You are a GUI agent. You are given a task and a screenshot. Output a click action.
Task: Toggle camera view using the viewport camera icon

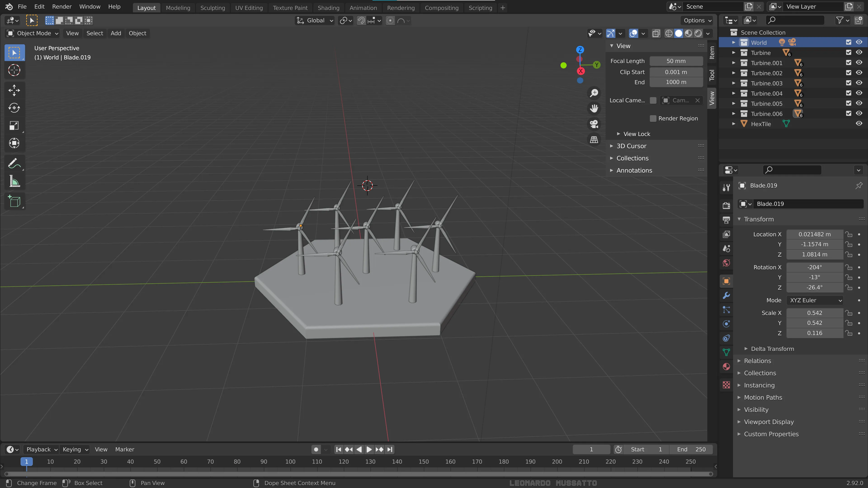(594, 124)
